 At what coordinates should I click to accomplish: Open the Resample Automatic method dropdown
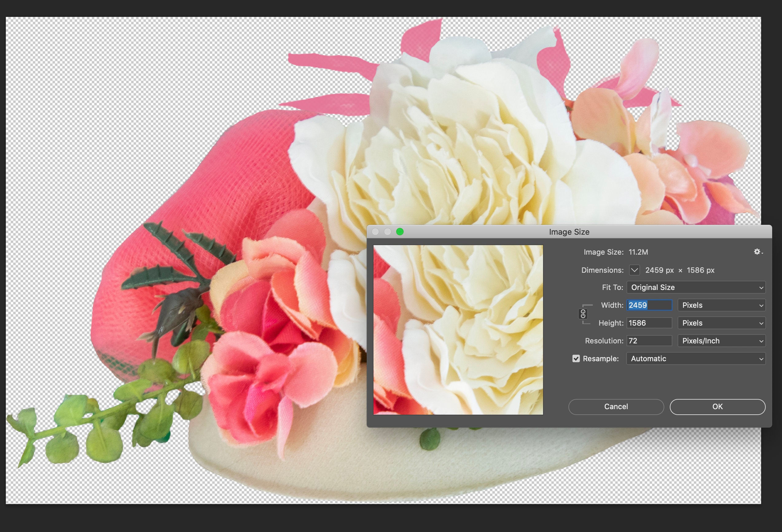pyautogui.click(x=696, y=359)
